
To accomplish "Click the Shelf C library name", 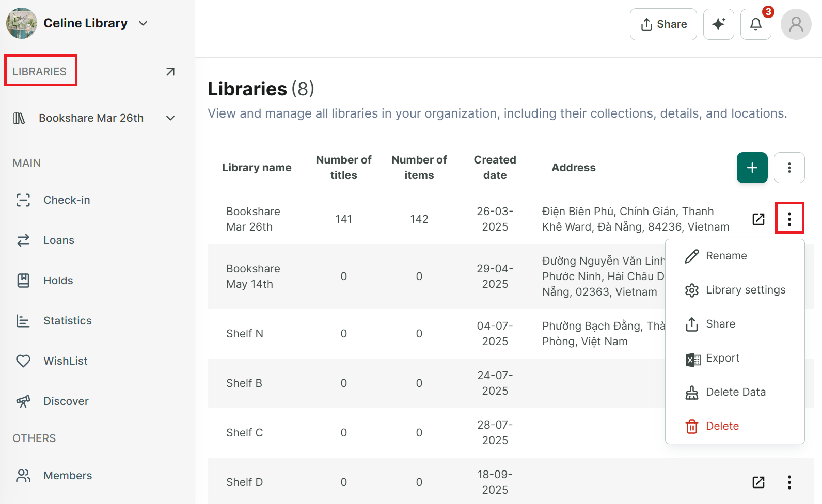I will point(245,433).
